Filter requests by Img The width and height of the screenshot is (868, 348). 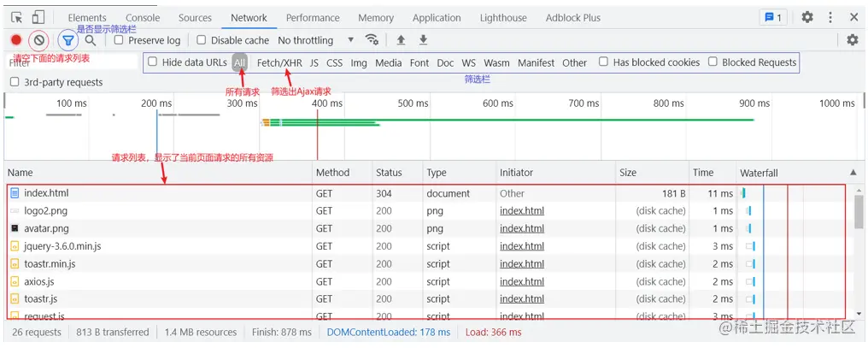[359, 62]
